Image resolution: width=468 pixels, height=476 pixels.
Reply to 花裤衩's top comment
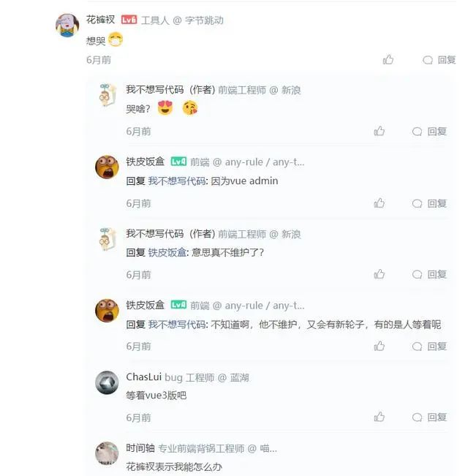tap(439, 60)
